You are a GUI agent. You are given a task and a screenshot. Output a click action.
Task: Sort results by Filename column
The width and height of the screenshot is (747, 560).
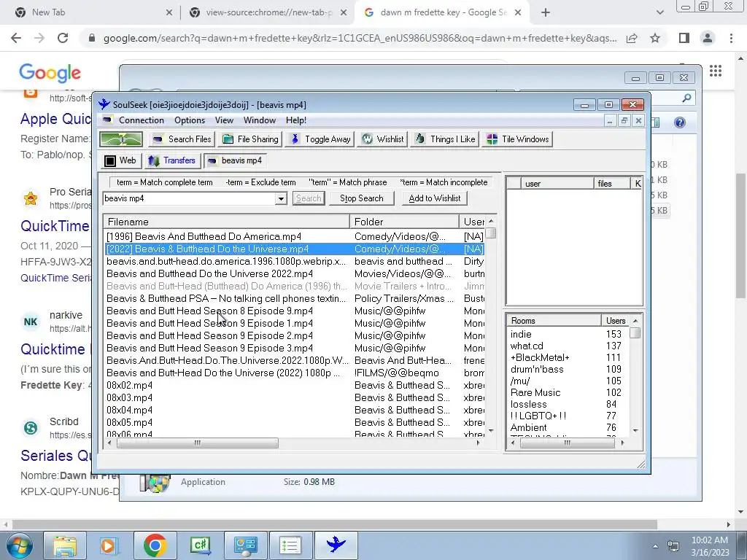(x=226, y=222)
